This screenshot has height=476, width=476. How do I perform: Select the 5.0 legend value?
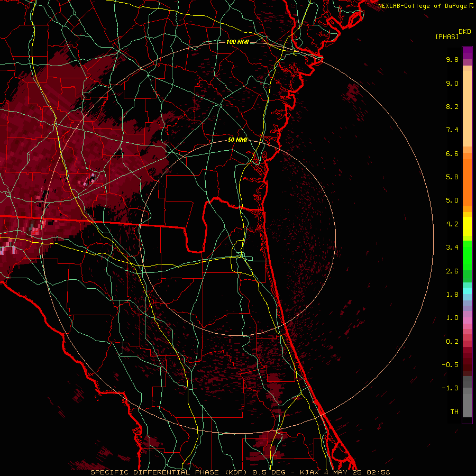coord(452,200)
